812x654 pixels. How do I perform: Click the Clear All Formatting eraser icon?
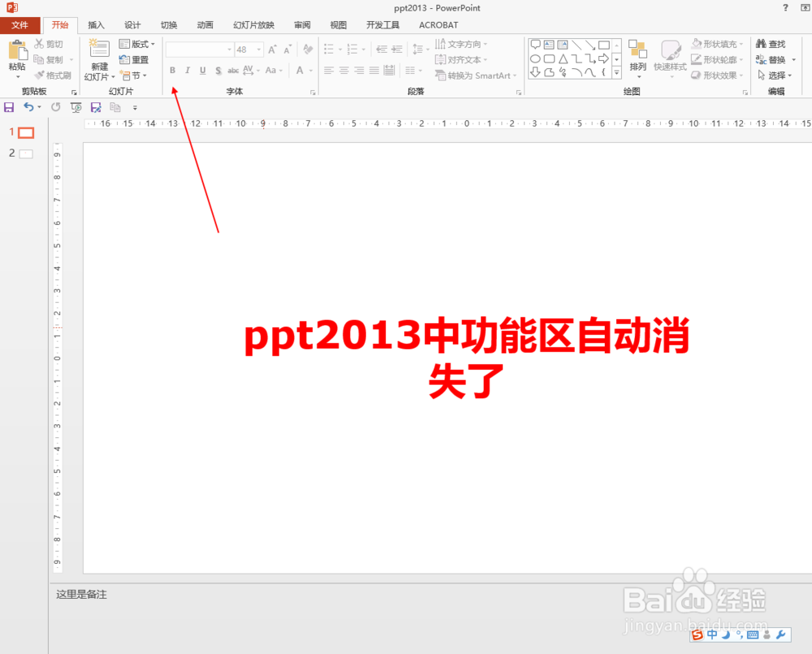308,49
